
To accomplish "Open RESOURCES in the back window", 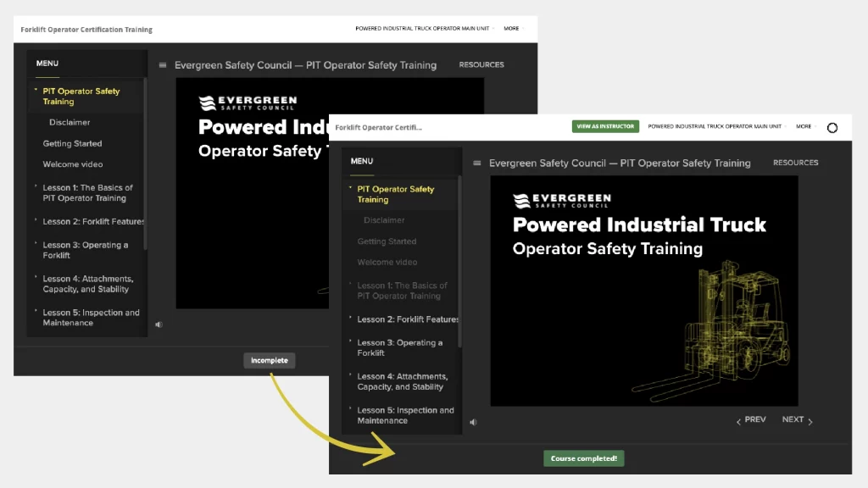I will pyautogui.click(x=481, y=64).
